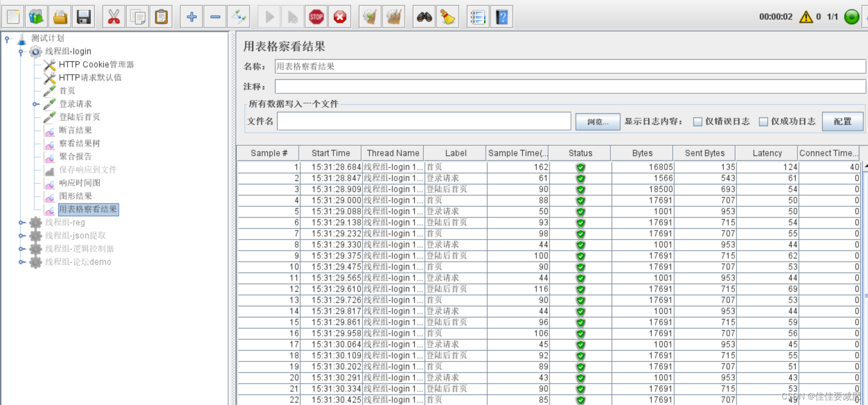Click the green status shield in row 1

581,167
